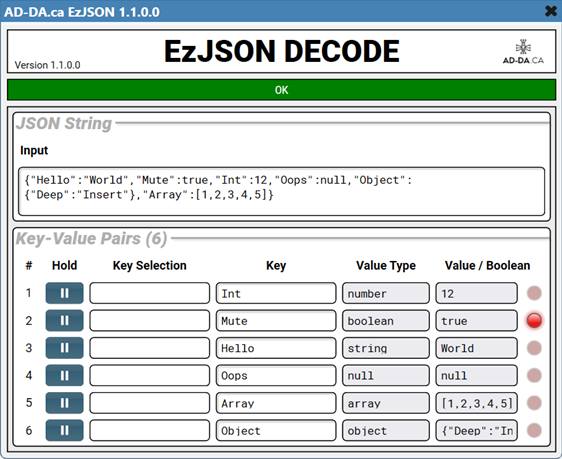Click inside the JSON string Input text box
The height and width of the screenshot is (459, 562).
[281, 191]
